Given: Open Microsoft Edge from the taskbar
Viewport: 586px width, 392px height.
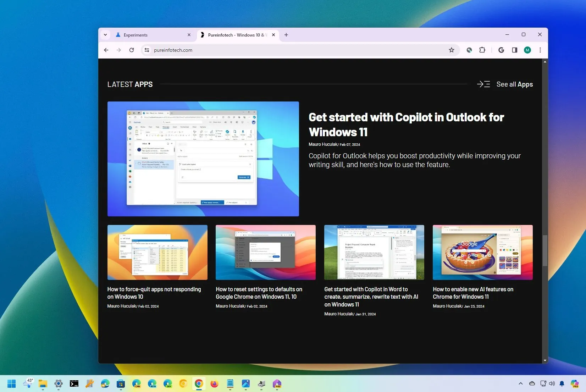Looking at the screenshot, I should (x=105, y=383).
